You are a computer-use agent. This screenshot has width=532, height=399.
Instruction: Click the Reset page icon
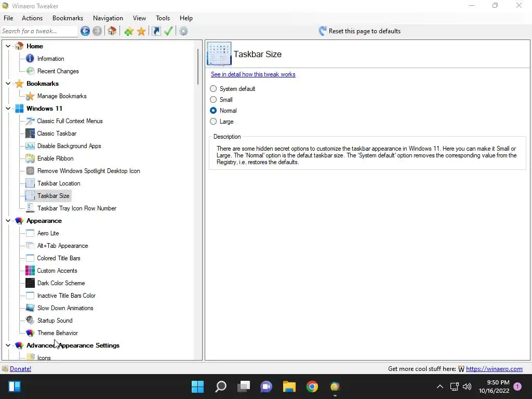click(322, 31)
